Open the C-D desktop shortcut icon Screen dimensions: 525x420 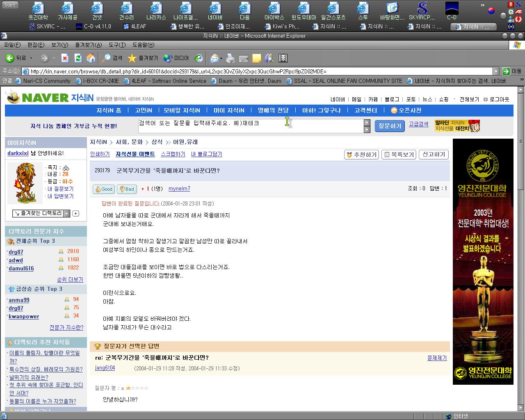[x=452, y=11]
